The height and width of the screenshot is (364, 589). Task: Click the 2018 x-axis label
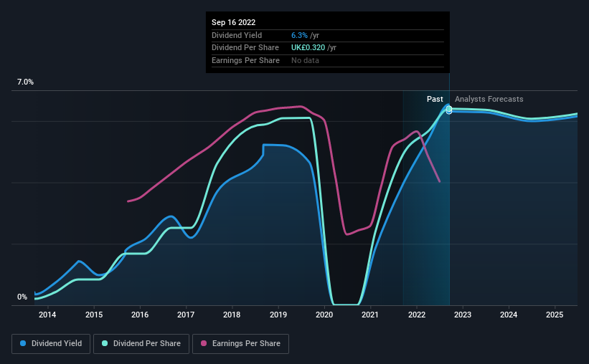232,315
